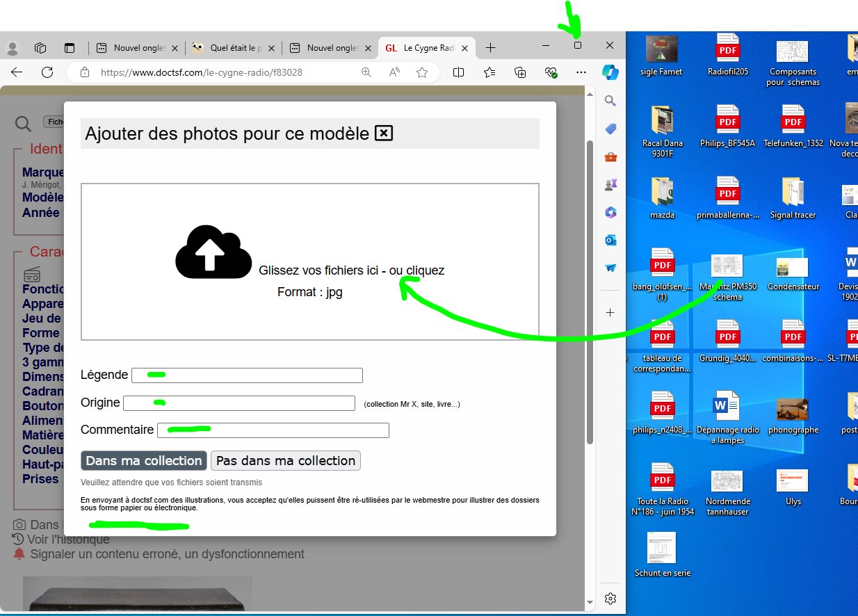The width and height of the screenshot is (858, 616).
Task: Close the Ajouter des photos dialog
Action: (x=384, y=133)
